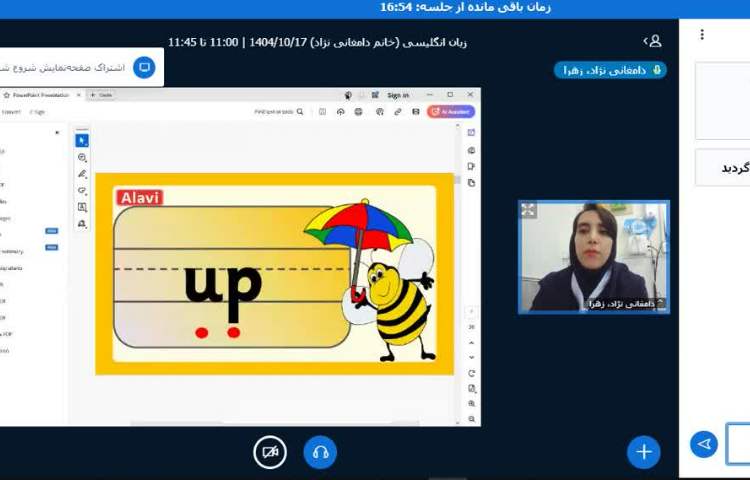Click the zoom in magnifier icon
The image size is (750, 480).
471,404
